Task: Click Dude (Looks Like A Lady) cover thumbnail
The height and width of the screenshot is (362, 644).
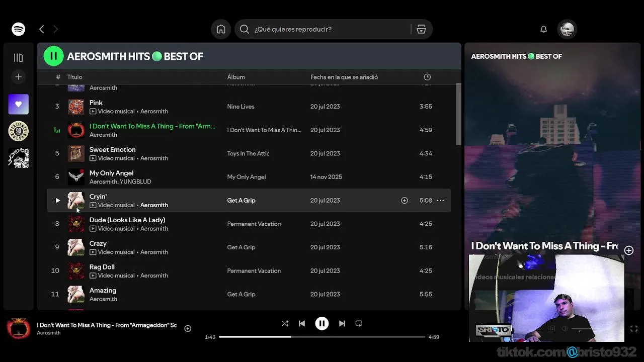Action: click(x=76, y=224)
